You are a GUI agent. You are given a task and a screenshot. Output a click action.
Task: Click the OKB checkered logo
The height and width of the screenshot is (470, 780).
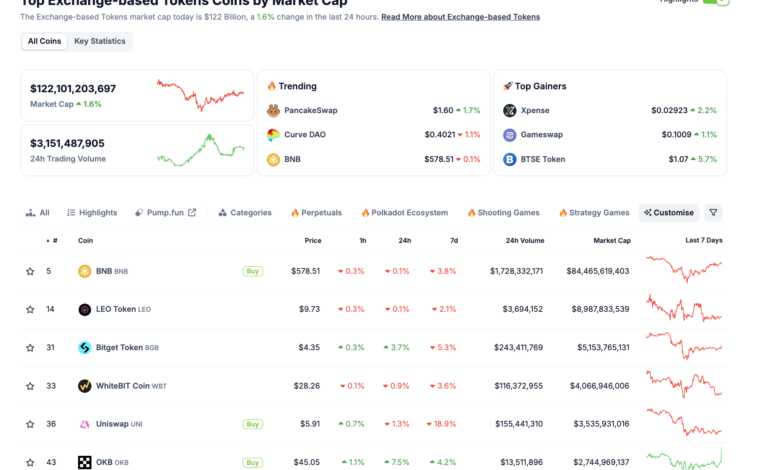[85, 463]
